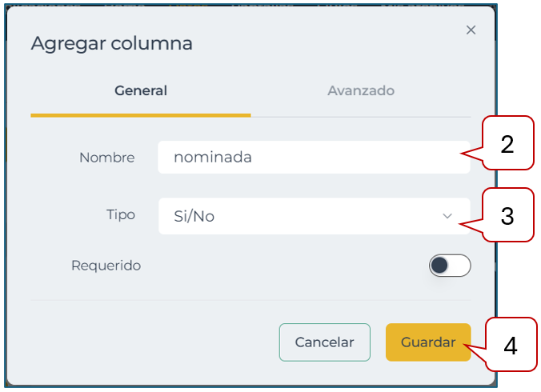541x392 pixels.
Task: Click the Requerido label text
Action: tap(106, 266)
